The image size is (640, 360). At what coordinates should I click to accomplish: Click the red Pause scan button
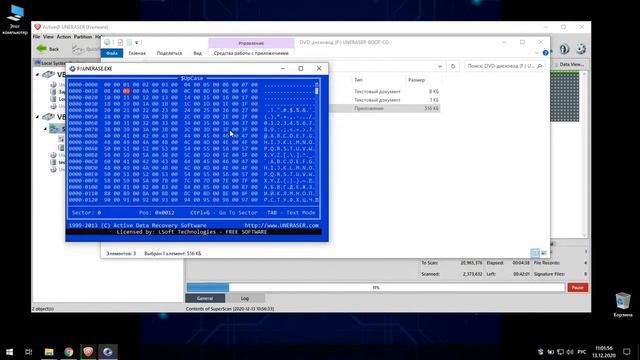(578, 288)
